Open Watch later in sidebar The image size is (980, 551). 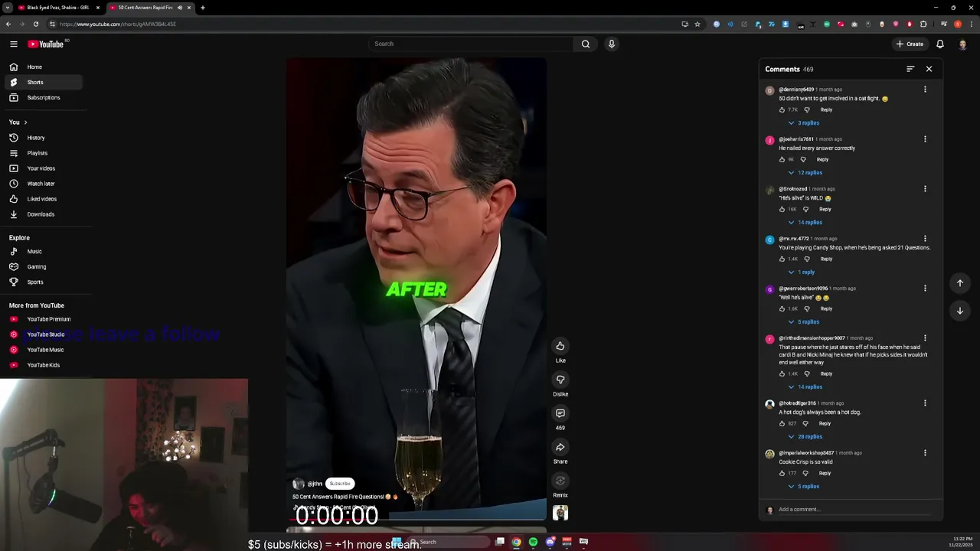click(x=43, y=184)
